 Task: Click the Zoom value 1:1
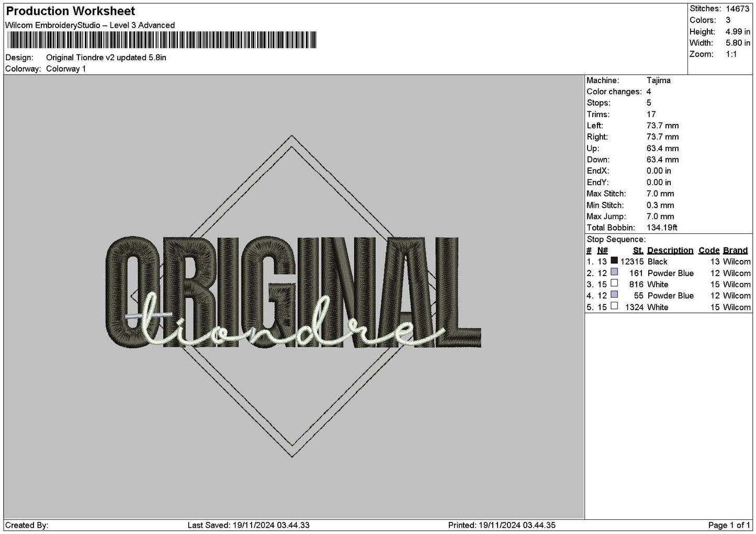[x=731, y=54]
